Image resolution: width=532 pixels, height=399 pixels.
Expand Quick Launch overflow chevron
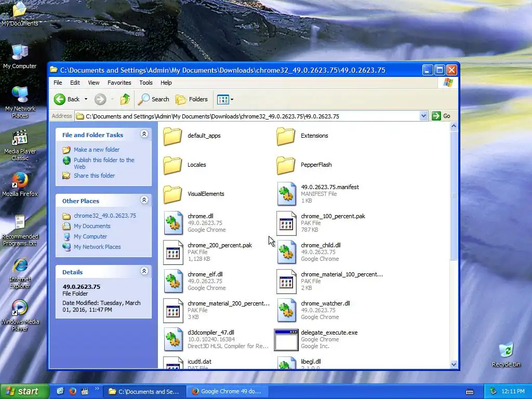(x=97, y=389)
